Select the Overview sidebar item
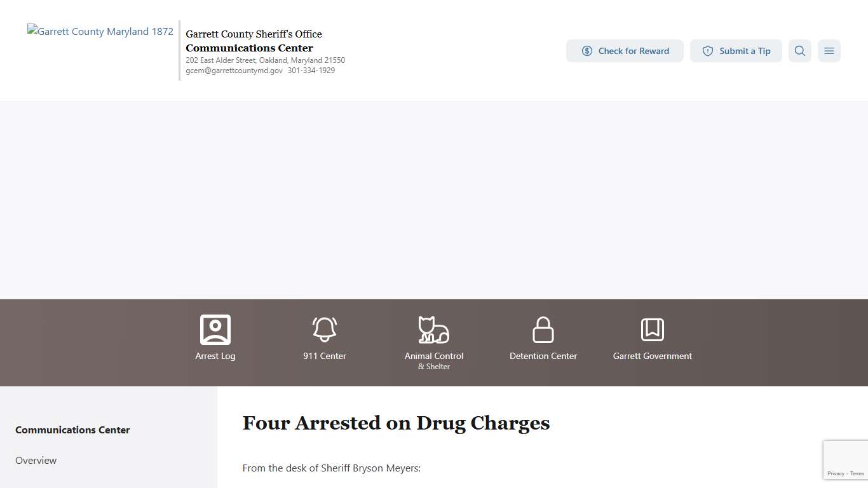This screenshot has height=488, width=868. point(36,460)
